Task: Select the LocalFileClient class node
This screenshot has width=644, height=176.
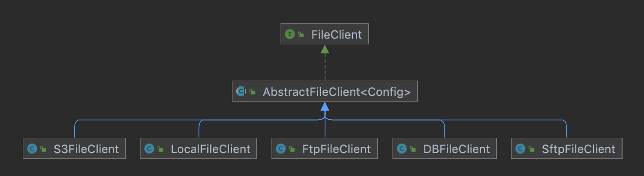Action: pyautogui.click(x=199, y=149)
